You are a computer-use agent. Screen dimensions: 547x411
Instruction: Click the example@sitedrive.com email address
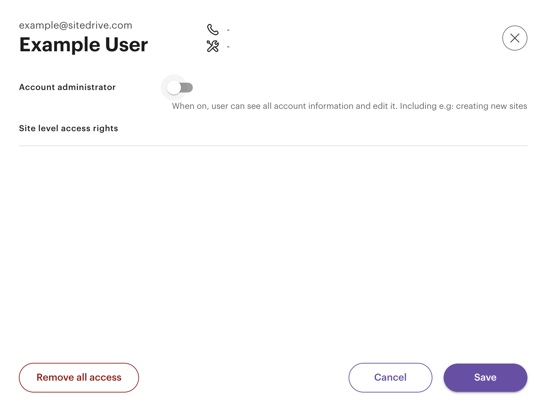tap(76, 25)
